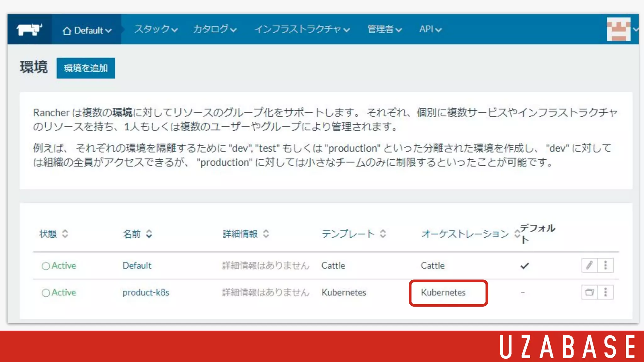Viewport: 644px width, 362px height.
Task: Sort by the 名前 column arrows
Action: [149, 234]
